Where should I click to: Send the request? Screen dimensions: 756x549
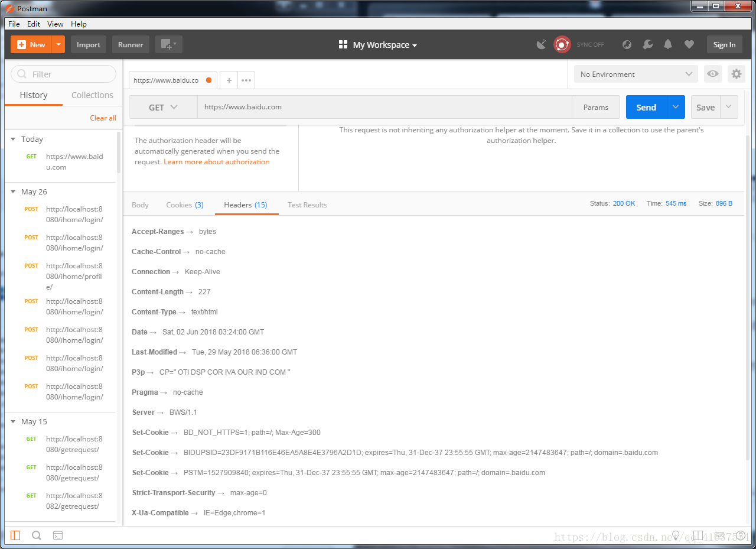click(646, 107)
